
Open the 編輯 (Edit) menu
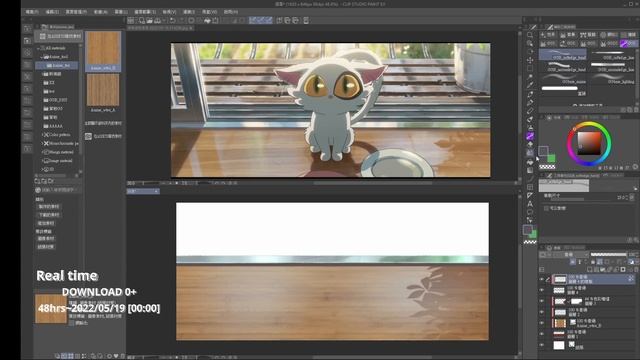pyautogui.click(x=52, y=12)
